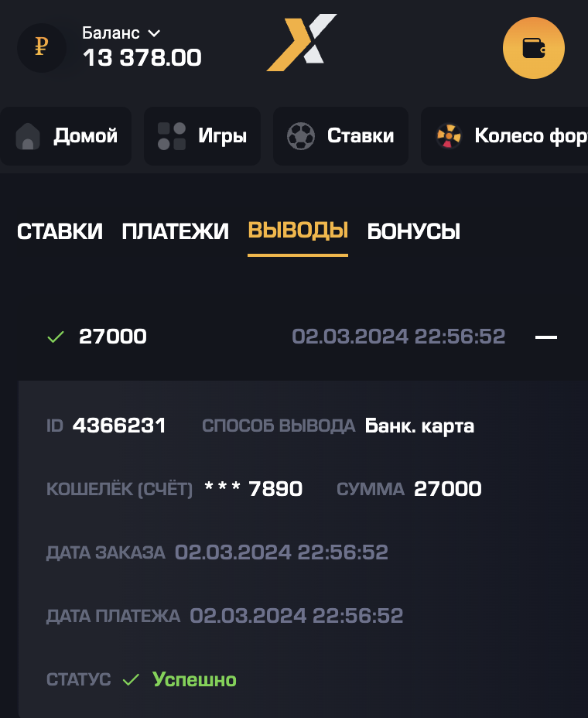
Task: Expand the Баланс dropdown chevron
Action: [x=153, y=33]
